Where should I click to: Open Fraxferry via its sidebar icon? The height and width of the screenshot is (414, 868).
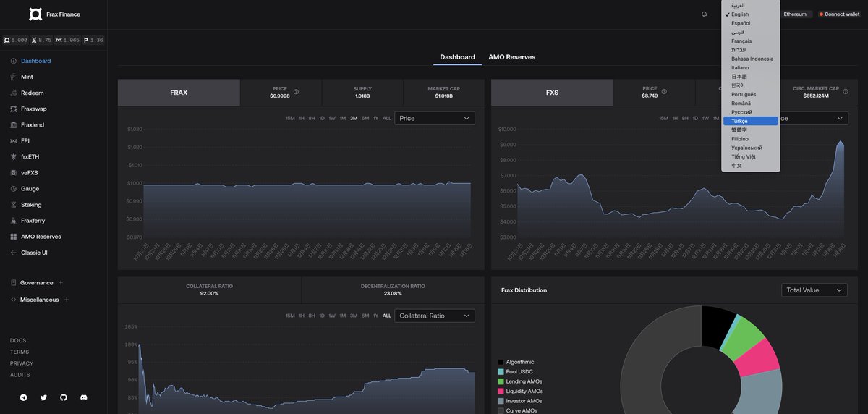click(x=14, y=221)
